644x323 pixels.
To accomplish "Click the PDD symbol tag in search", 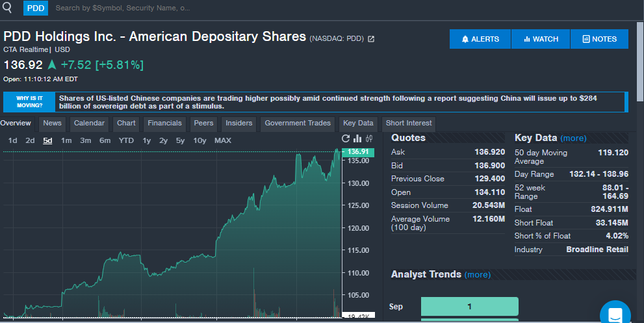I will pyautogui.click(x=36, y=8).
